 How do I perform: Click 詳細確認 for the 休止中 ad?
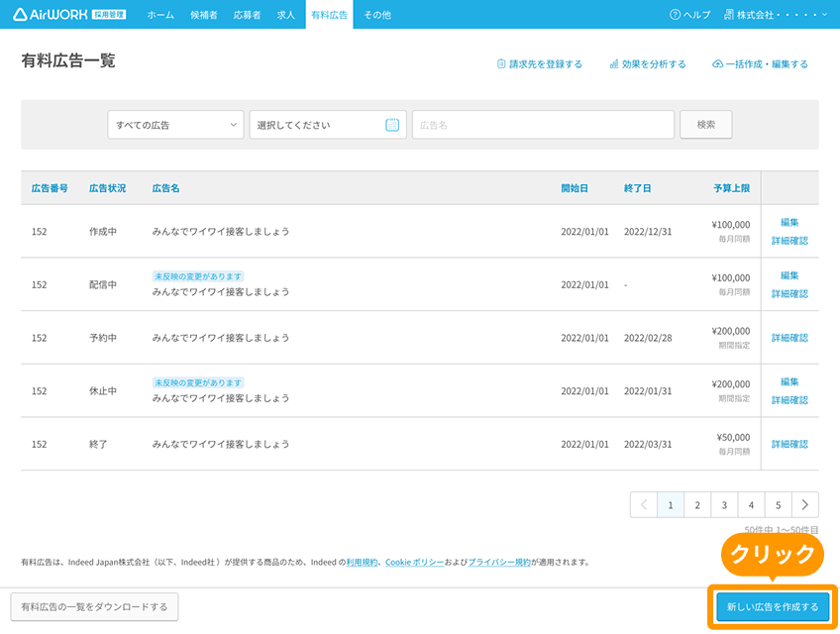789,400
